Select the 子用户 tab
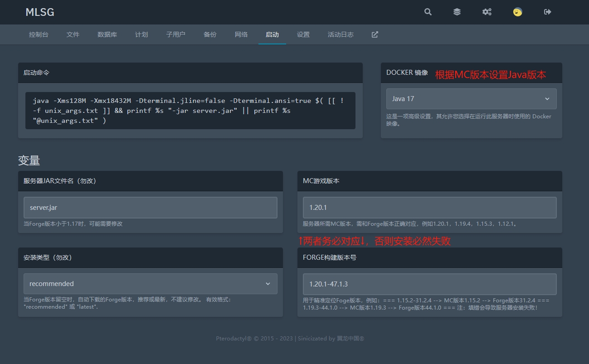The width and height of the screenshot is (589, 364). pos(175,34)
